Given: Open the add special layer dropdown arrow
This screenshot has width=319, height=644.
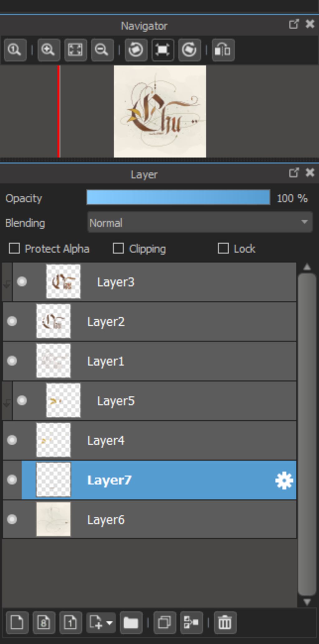Looking at the screenshot, I should click(x=109, y=623).
